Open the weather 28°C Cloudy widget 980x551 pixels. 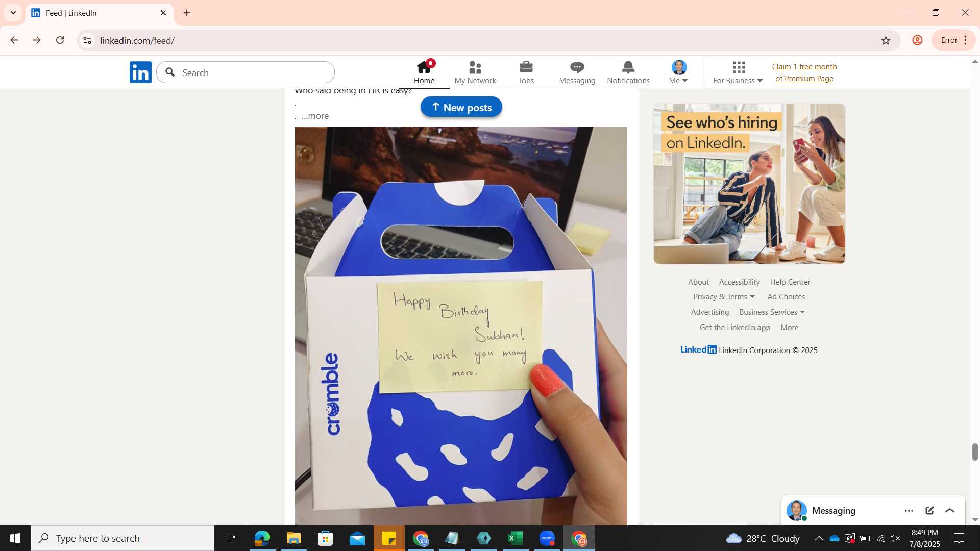[763, 538]
